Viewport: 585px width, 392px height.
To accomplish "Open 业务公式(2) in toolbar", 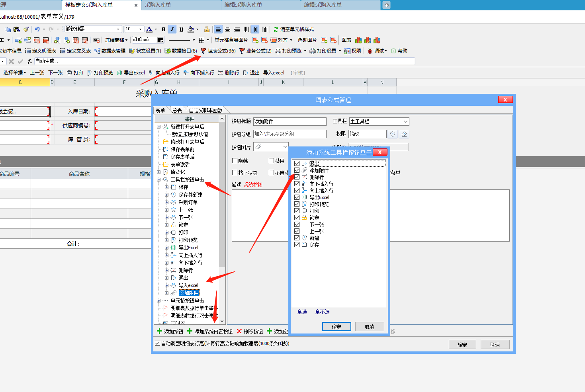I will pyautogui.click(x=255, y=51).
